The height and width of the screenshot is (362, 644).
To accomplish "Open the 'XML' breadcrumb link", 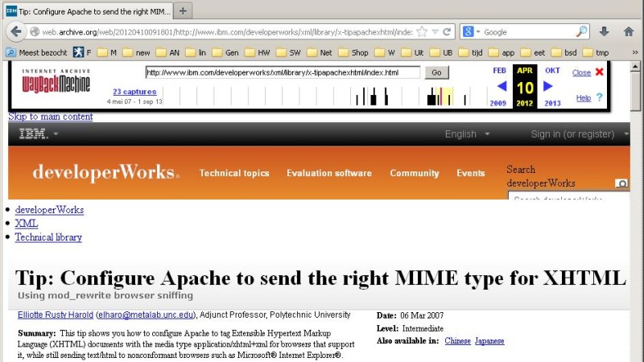I will point(27,224).
